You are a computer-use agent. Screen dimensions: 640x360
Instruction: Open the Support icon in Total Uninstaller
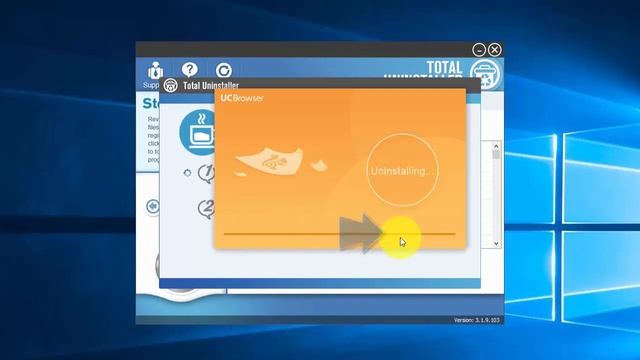pyautogui.click(x=155, y=71)
